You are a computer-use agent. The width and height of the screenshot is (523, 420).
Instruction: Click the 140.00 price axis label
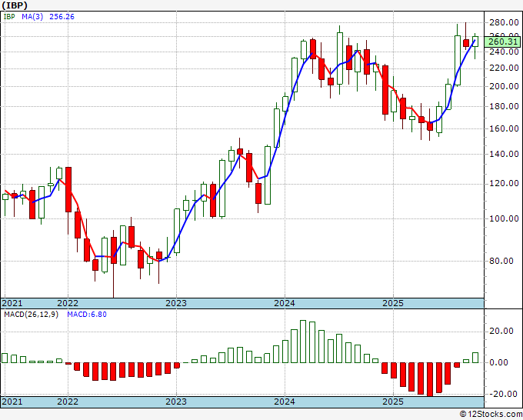tap(504, 154)
